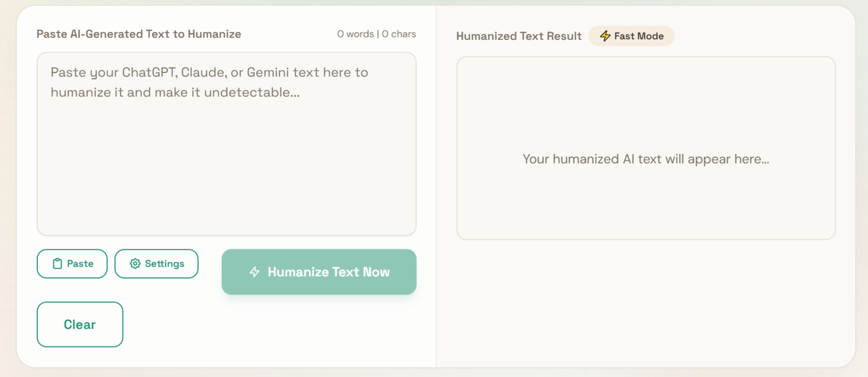Click the word 'Settings' in the button
This screenshot has width=868, height=377.
coord(164,264)
